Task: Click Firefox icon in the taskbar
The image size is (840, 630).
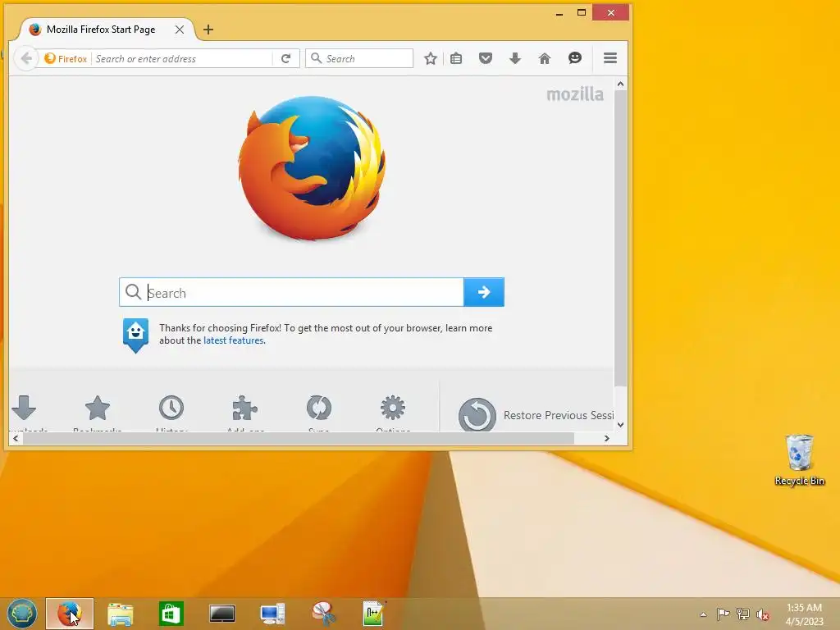Action: tap(70, 614)
